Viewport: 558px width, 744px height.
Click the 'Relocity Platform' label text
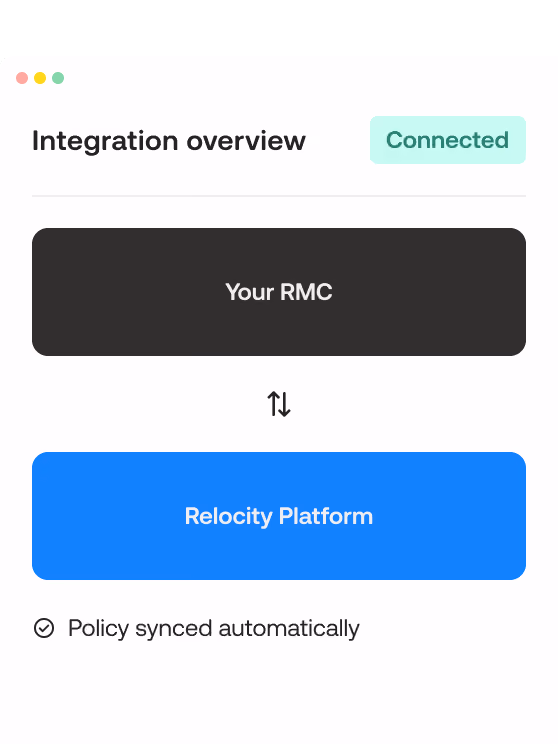tap(279, 517)
